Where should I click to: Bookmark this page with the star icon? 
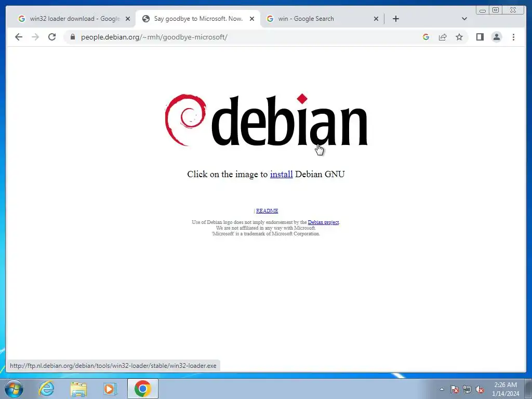459,37
